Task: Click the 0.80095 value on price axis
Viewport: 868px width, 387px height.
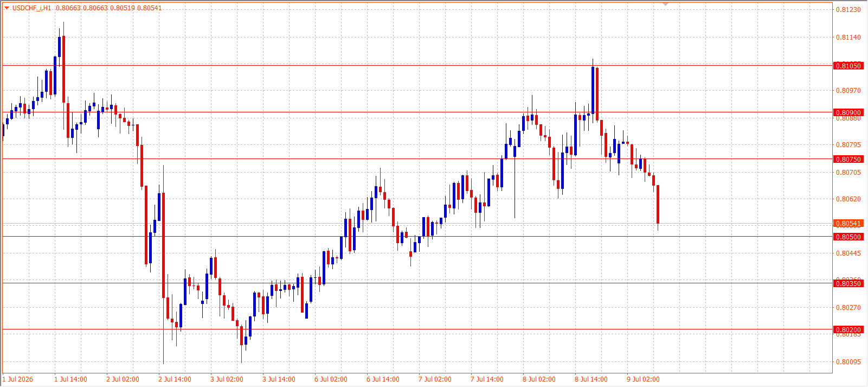Action: pyautogui.click(x=848, y=362)
